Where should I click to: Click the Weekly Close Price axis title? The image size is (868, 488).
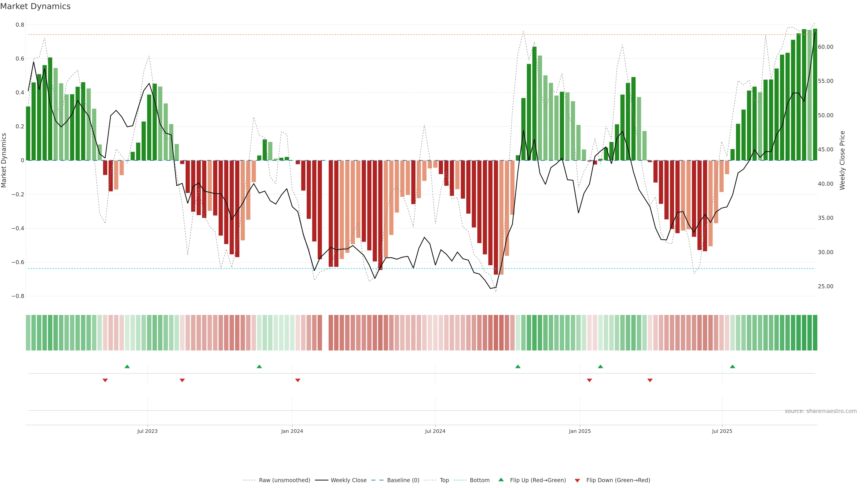(x=842, y=160)
